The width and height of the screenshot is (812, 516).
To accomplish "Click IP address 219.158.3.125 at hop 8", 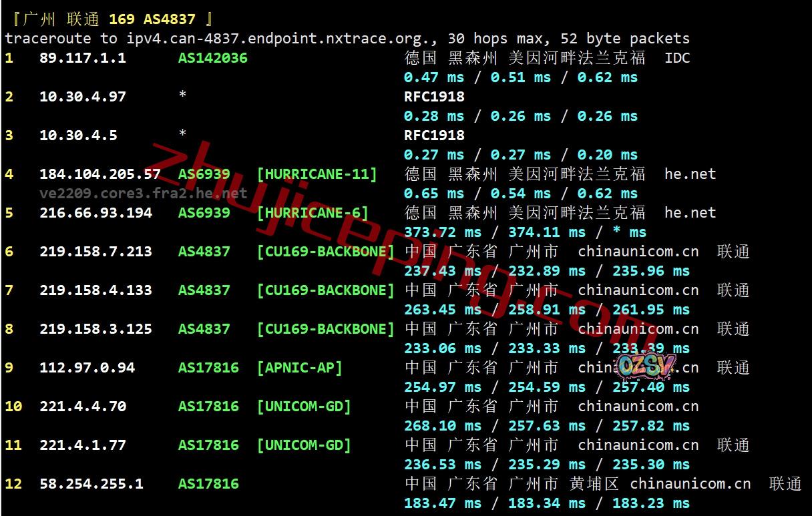I will [95, 329].
